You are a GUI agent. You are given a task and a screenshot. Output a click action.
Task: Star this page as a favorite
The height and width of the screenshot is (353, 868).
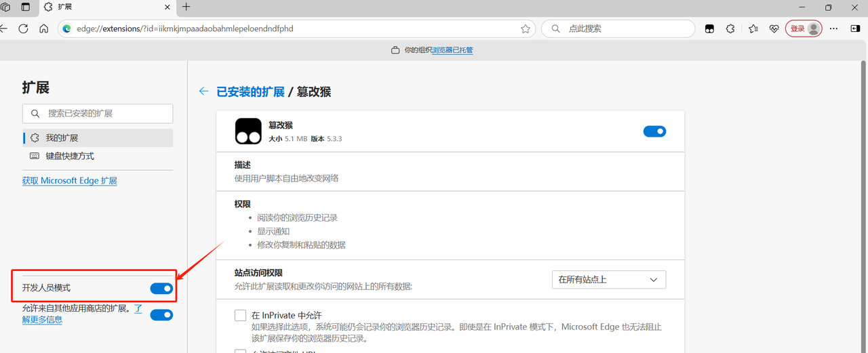pos(525,29)
